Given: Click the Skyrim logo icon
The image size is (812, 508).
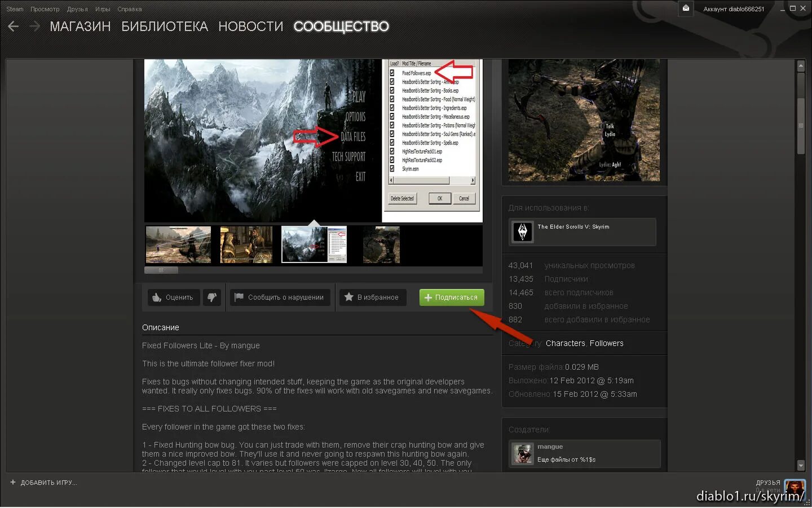Looking at the screenshot, I should [523, 232].
